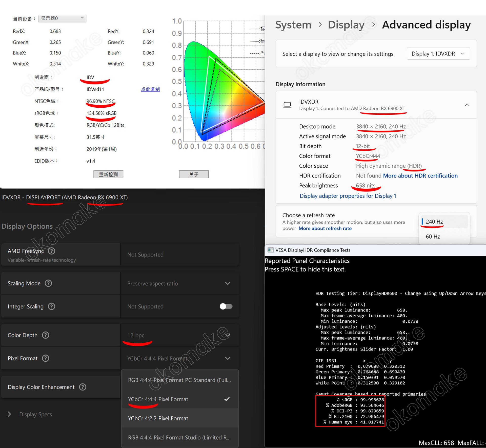Click the Scaling Mode help icon
The width and height of the screenshot is (486, 448).
[48, 283]
